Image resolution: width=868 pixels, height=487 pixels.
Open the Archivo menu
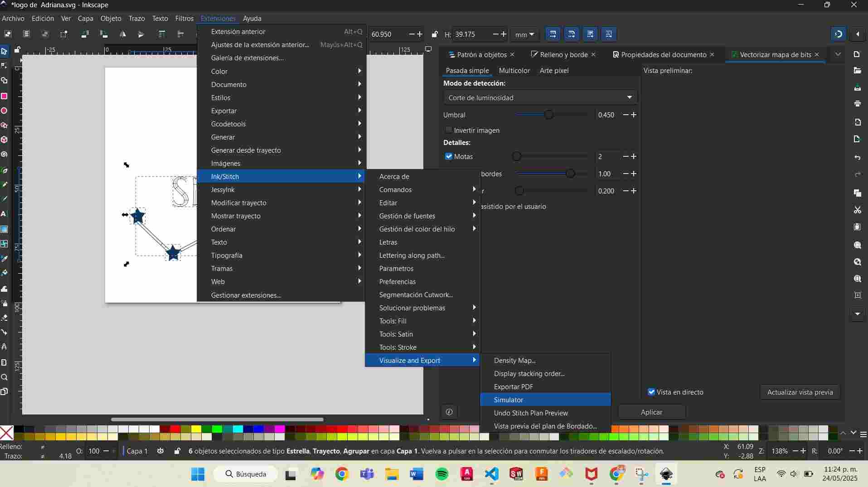click(13, 18)
